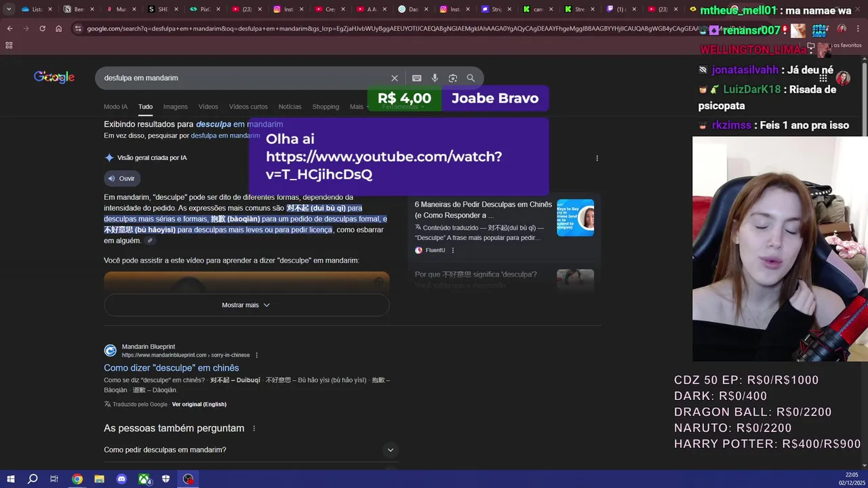Screen dimensions: 868x488
Task: Switch to the Imagens results tab
Action: pyautogui.click(x=175, y=106)
